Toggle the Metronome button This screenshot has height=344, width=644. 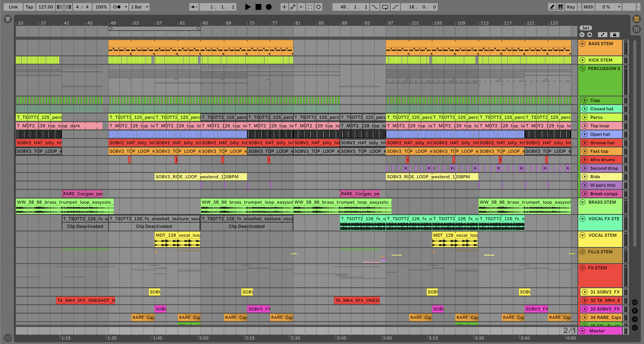pyautogui.click(x=117, y=7)
